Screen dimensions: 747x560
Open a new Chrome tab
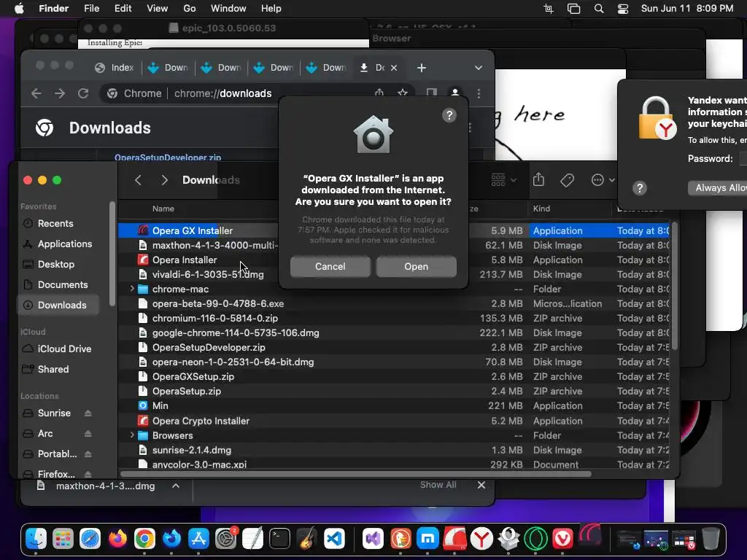421,68
